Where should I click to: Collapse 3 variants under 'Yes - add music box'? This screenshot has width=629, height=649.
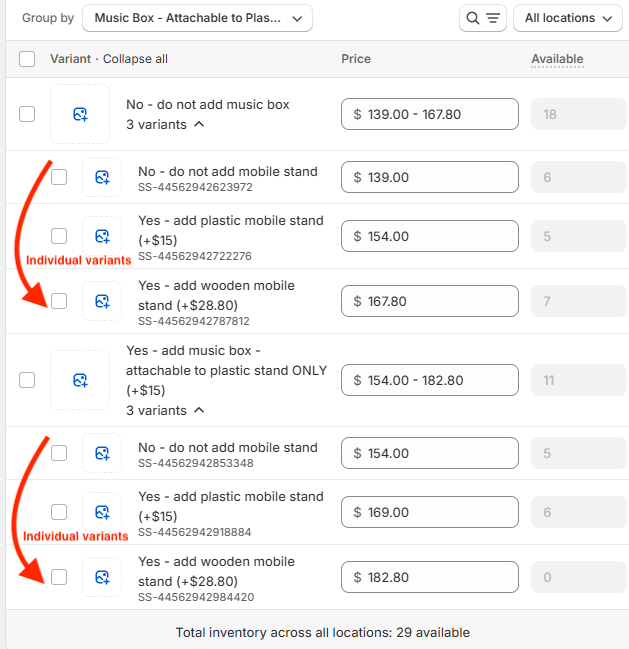(x=166, y=411)
